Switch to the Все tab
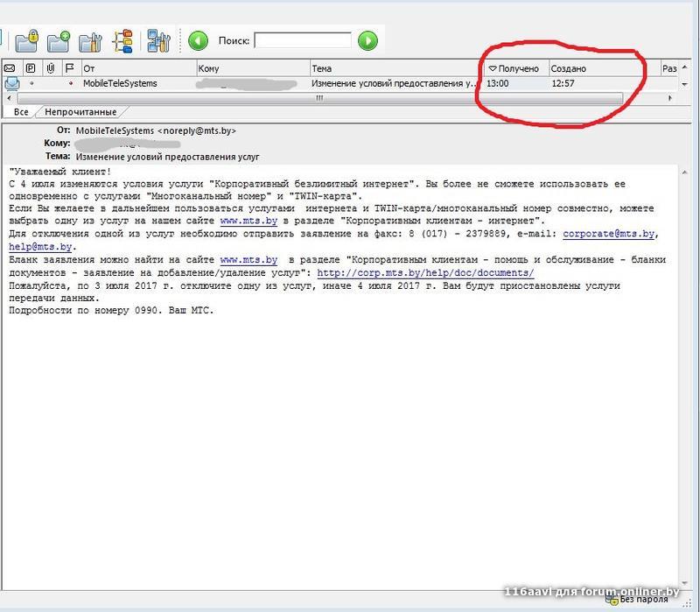700x612 pixels. coord(21,112)
